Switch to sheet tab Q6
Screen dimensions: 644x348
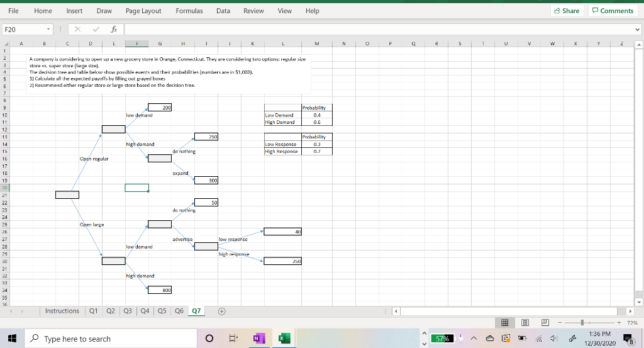point(179,311)
